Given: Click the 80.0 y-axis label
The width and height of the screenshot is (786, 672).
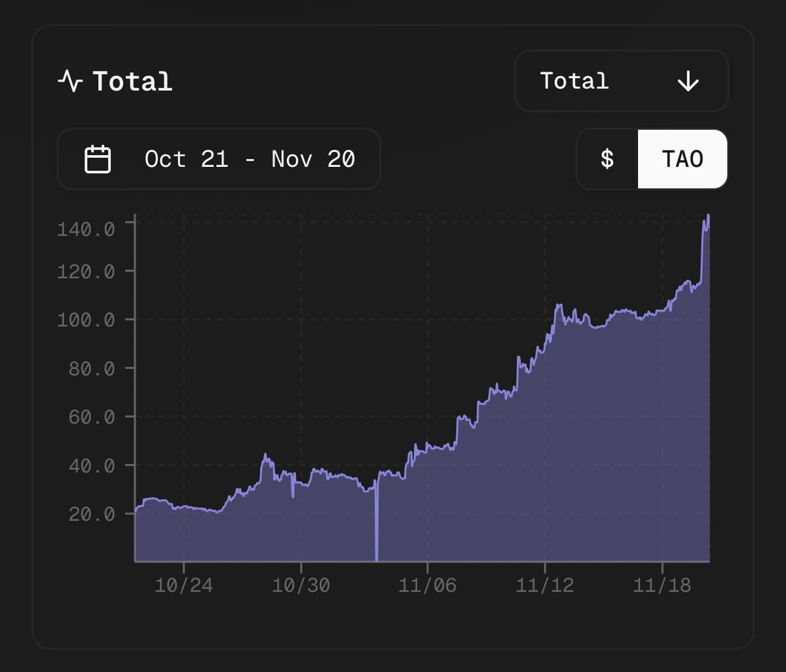Looking at the screenshot, I should coord(92,369).
